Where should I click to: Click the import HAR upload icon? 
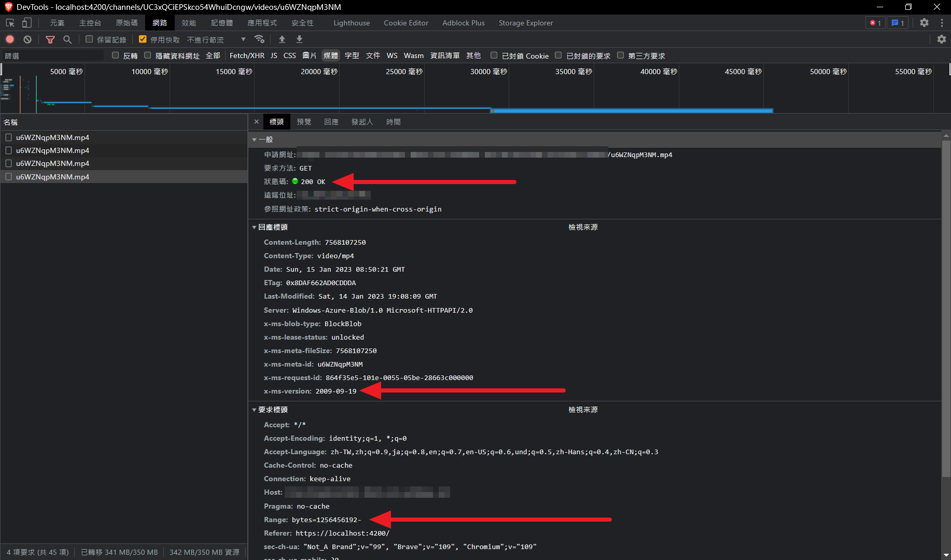[282, 39]
